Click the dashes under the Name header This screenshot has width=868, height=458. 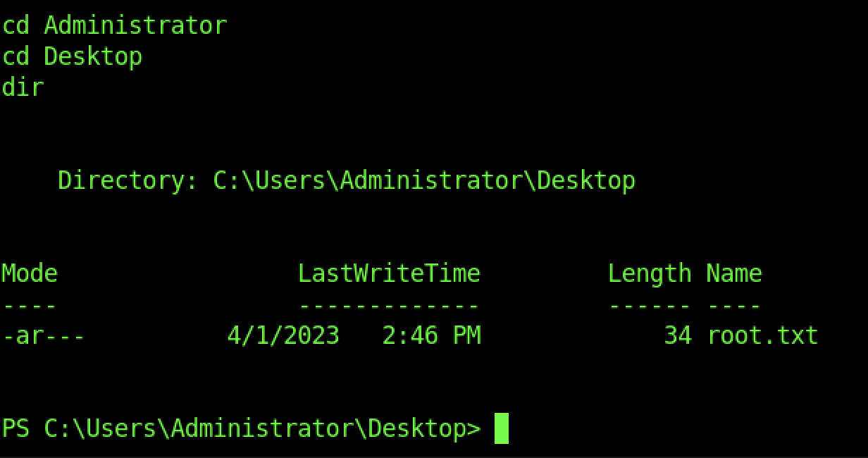coord(734,306)
